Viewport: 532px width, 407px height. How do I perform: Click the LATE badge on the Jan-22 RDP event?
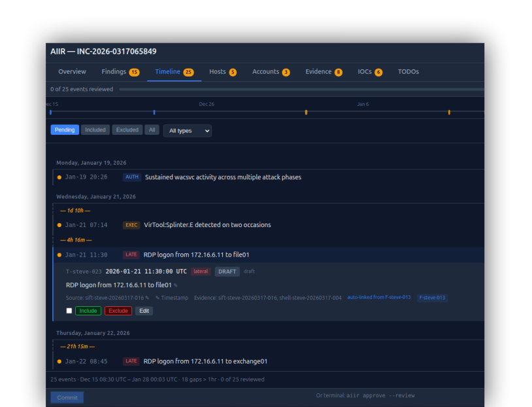coord(131,361)
